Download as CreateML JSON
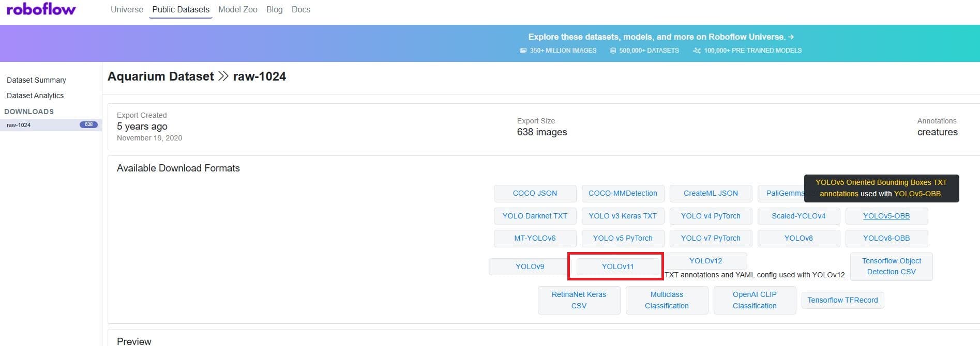Viewport: 980px width, 346px height. pyautogui.click(x=711, y=193)
